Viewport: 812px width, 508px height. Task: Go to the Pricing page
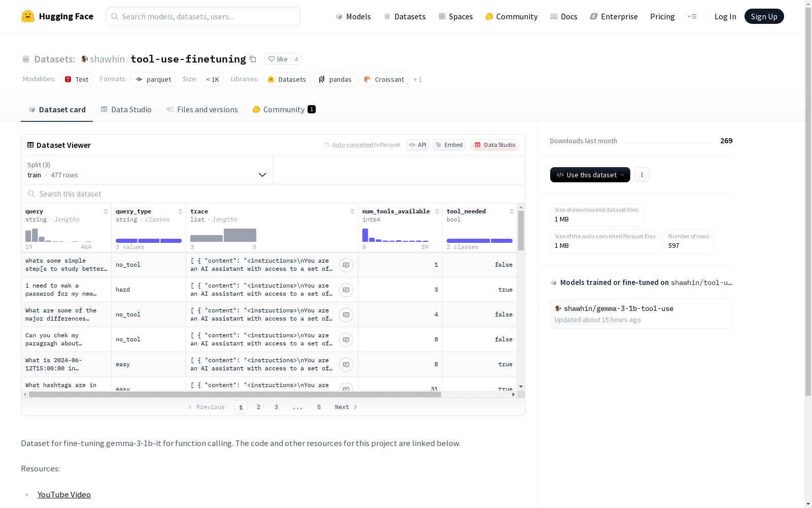click(662, 16)
